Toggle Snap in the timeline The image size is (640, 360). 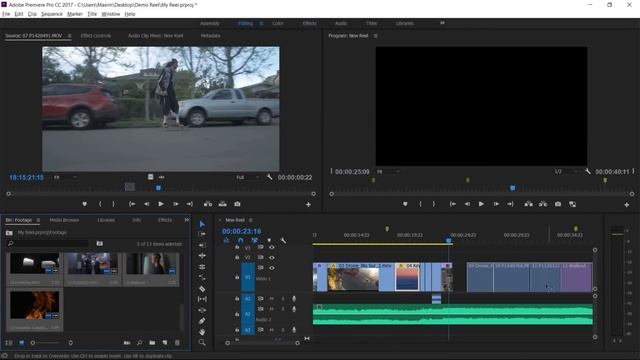(x=240, y=240)
